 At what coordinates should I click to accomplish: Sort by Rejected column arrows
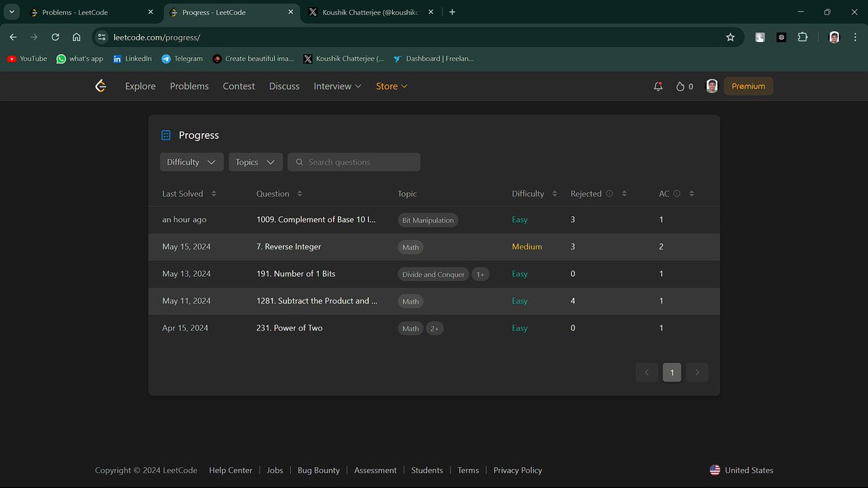pos(624,194)
